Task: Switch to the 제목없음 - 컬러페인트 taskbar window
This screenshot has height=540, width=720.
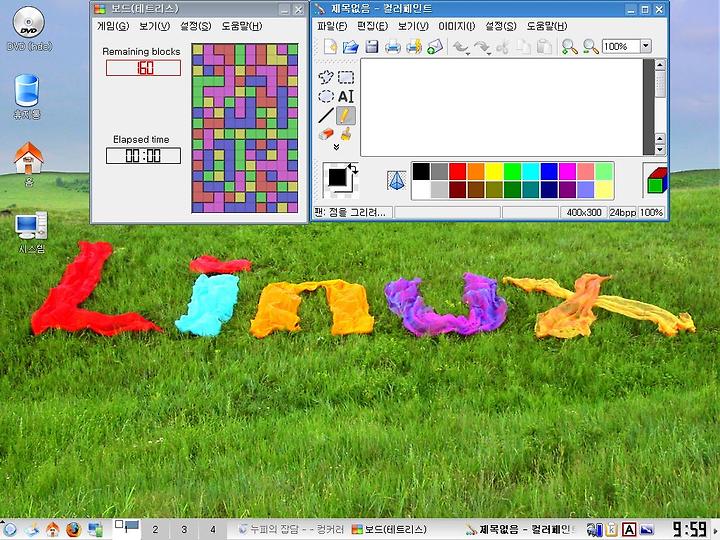Action: pos(519,529)
